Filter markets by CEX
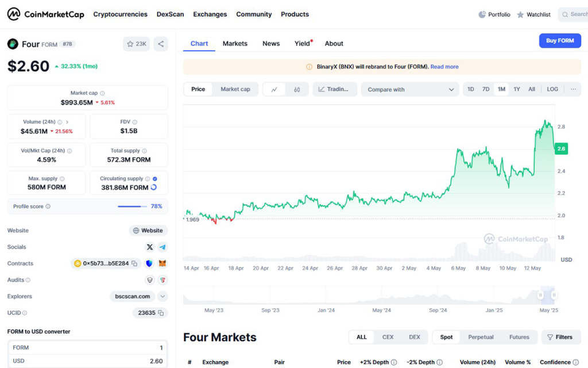 pos(388,337)
